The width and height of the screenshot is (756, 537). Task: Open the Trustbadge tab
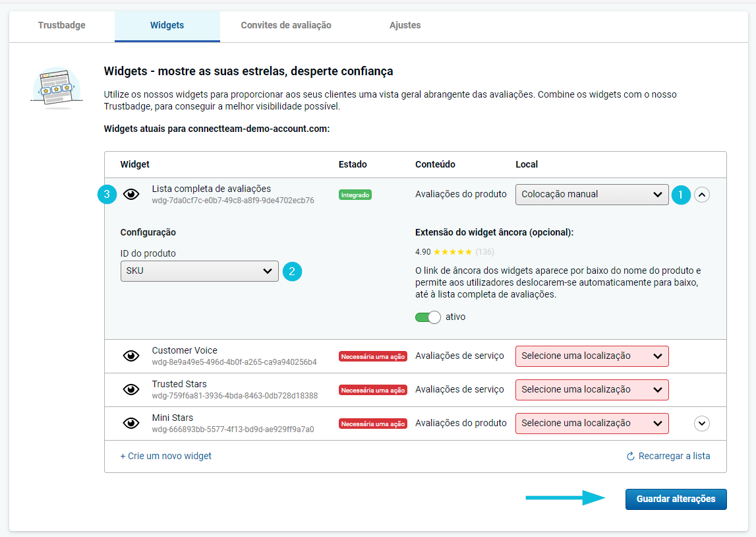click(62, 26)
